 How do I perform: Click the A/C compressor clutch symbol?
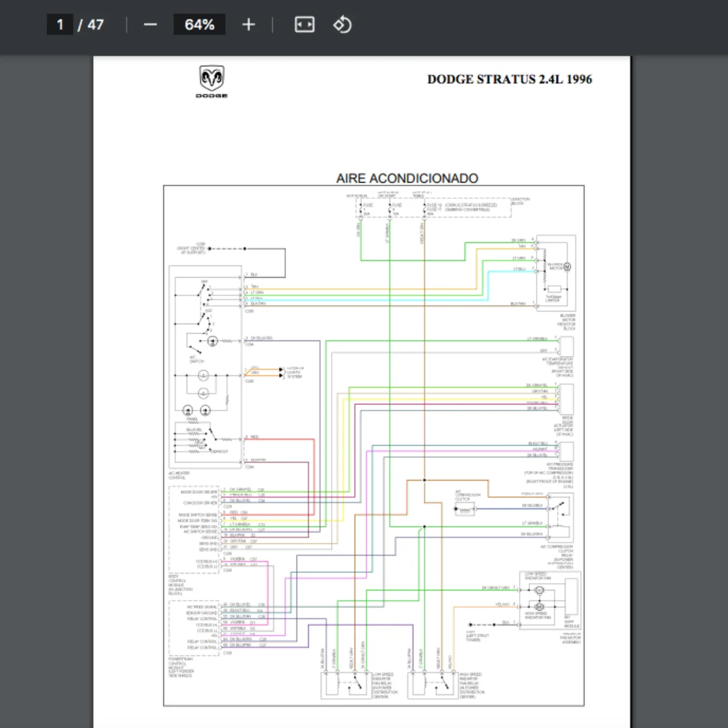point(464,510)
